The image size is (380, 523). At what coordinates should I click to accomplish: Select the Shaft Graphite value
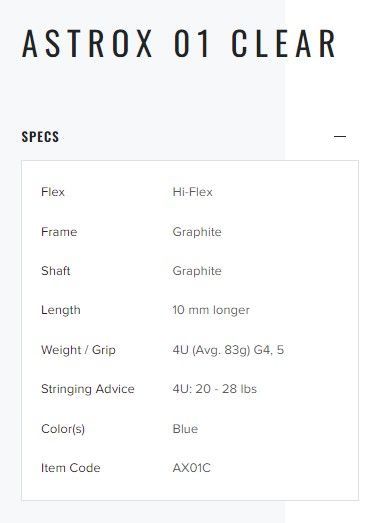(x=197, y=271)
